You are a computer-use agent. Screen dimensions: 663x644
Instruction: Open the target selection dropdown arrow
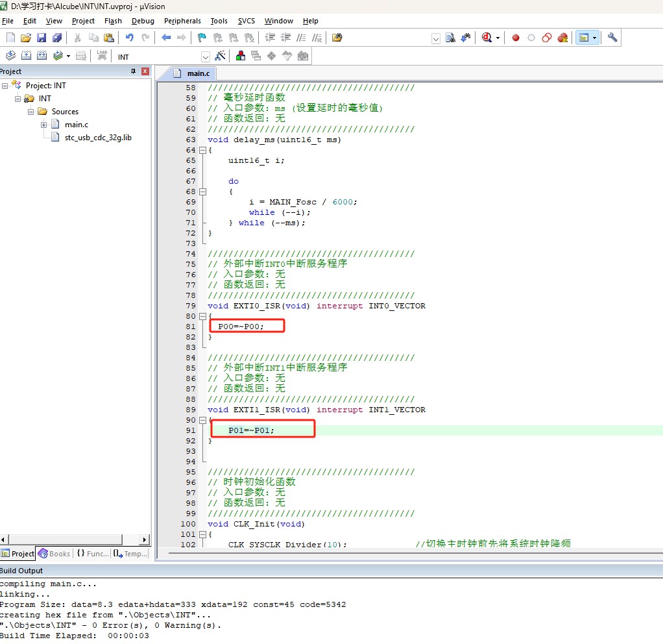pyautogui.click(x=206, y=56)
